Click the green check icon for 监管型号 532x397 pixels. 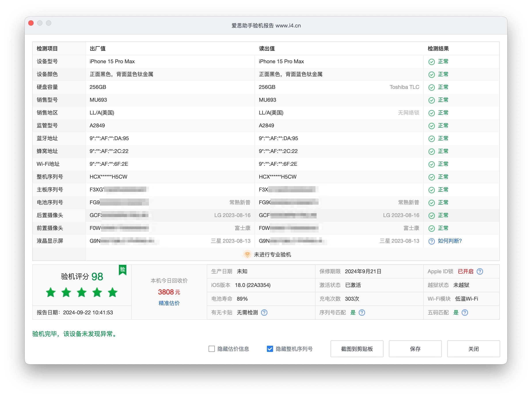click(432, 126)
